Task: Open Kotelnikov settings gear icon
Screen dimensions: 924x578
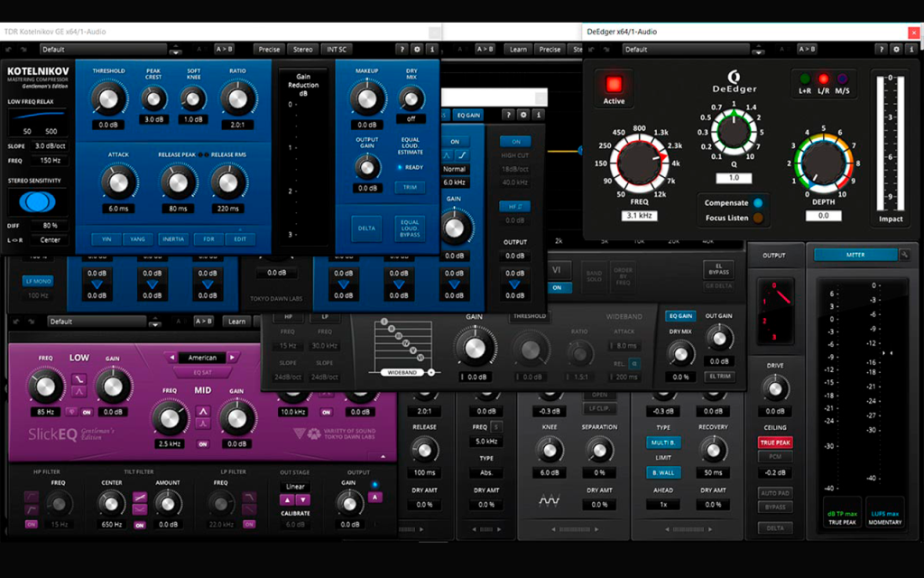Action: coord(417,50)
